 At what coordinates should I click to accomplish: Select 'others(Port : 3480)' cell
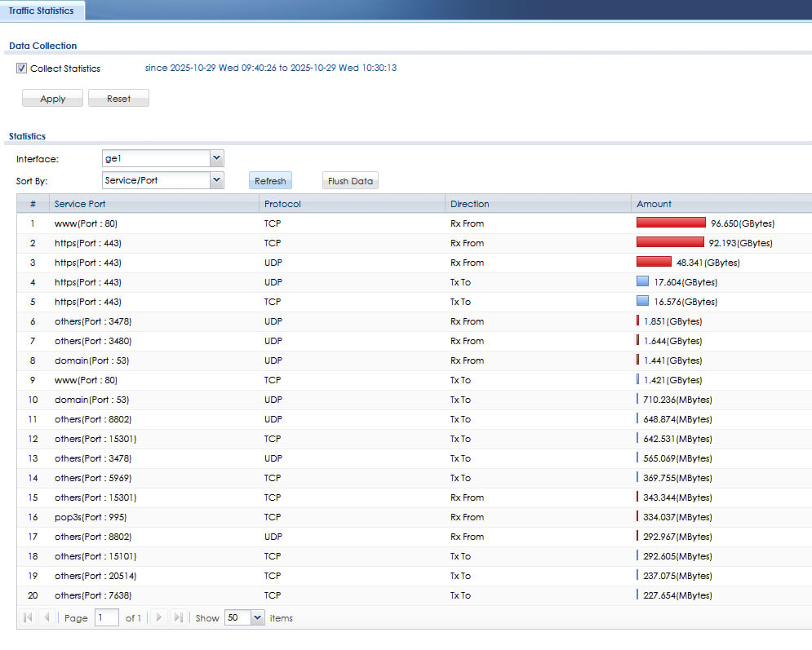93,341
